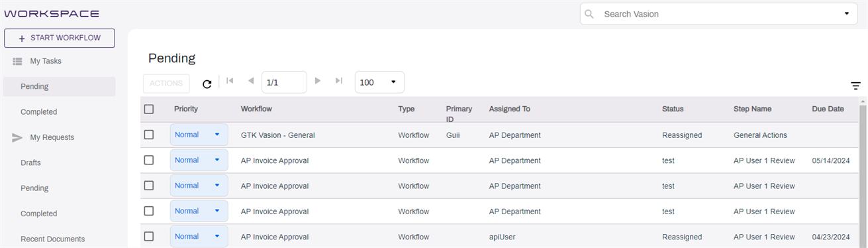Open the filter icon above the table

(x=856, y=86)
